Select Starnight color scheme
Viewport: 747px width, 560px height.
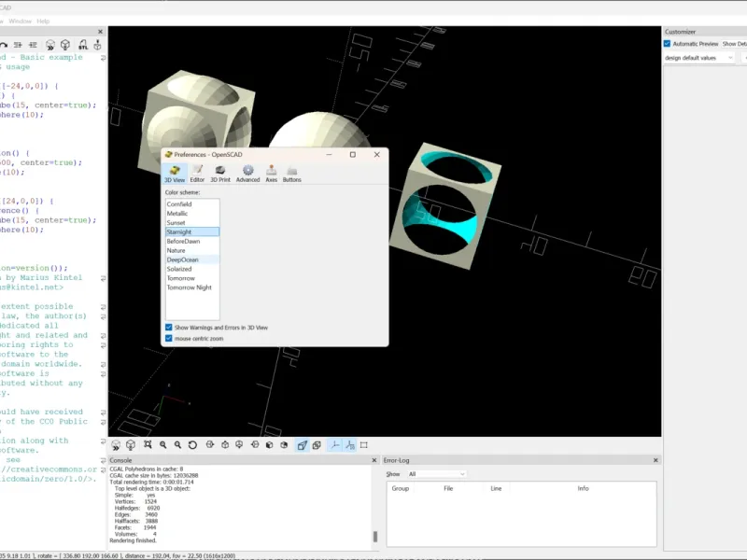coord(192,231)
